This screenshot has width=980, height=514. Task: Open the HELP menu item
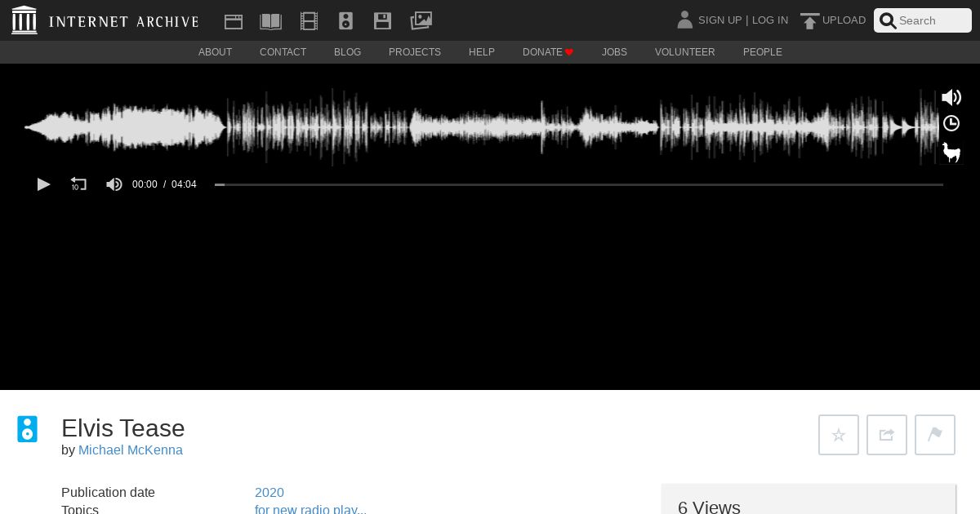coord(482,52)
